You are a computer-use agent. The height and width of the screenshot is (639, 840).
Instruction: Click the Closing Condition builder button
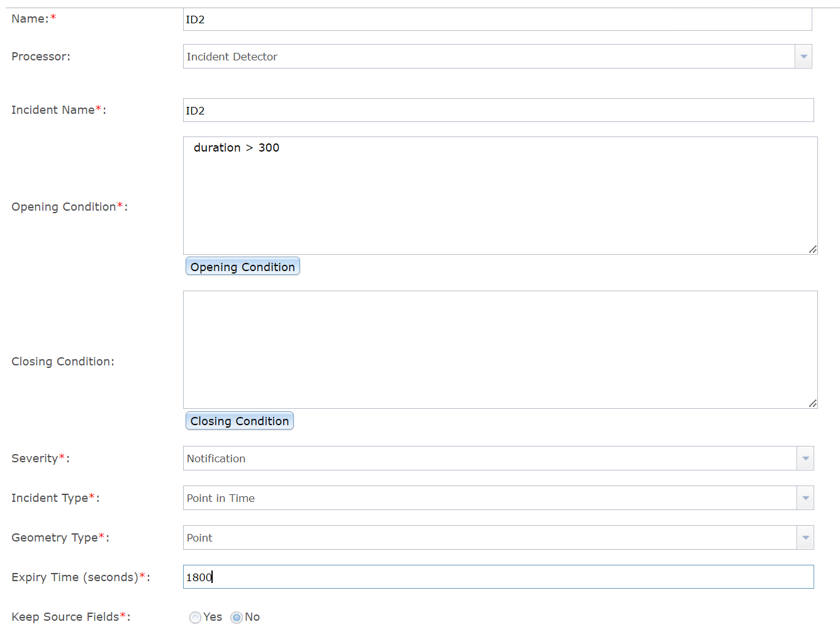239,421
